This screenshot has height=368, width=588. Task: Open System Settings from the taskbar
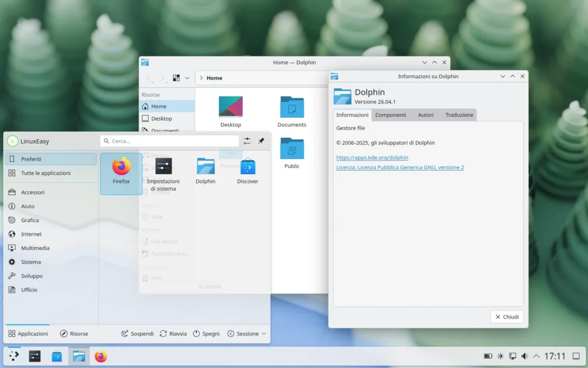point(35,356)
